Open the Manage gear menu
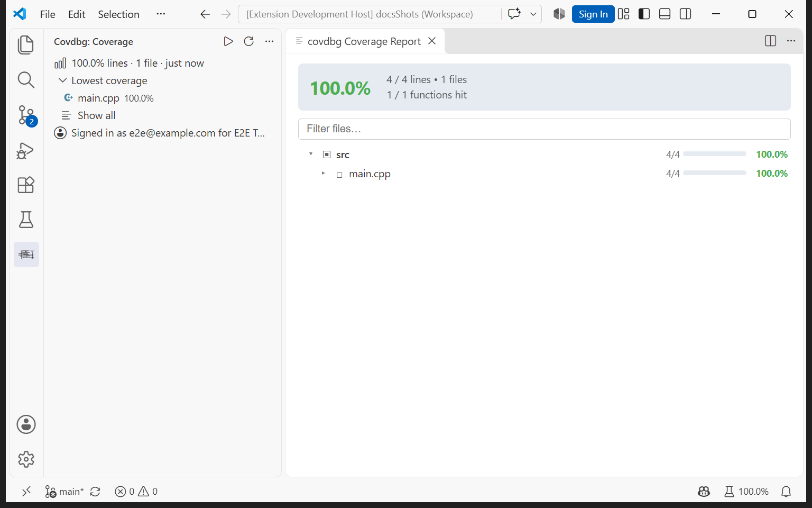Image resolution: width=812 pixels, height=508 pixels. [26, 459]
